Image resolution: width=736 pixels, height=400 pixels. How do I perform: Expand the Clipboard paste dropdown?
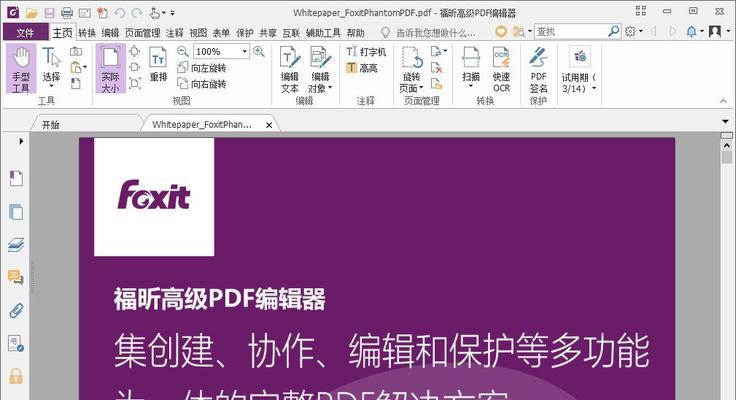[85, 67]
